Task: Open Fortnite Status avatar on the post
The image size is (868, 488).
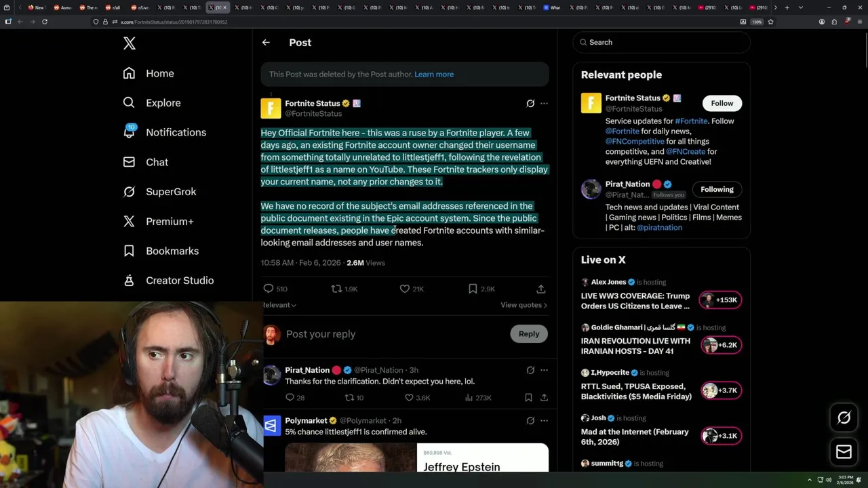Action: [x=271, y=108]
